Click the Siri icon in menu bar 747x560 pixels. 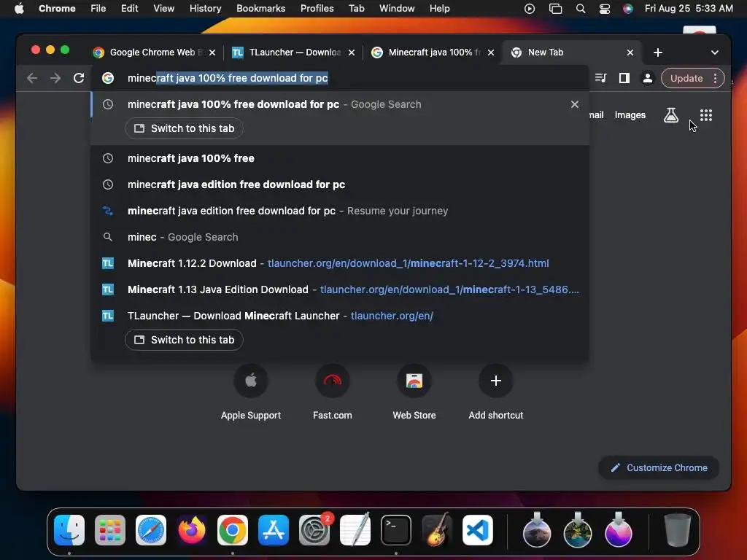[x=628, y=9]
